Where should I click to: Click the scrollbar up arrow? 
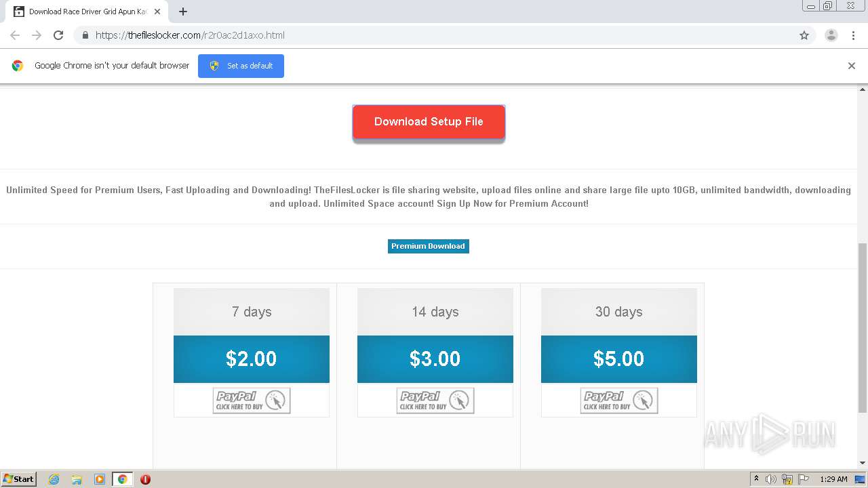coord(863,89)
